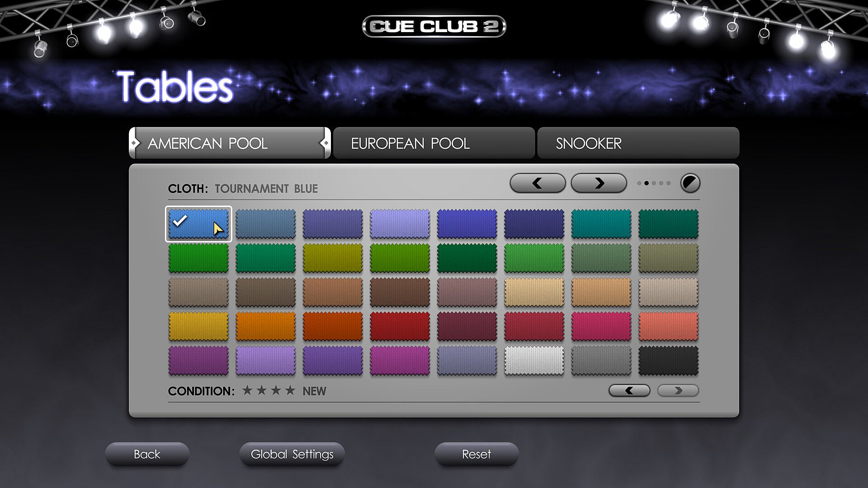Switch to the European Pool tab
868x488 pixels.
434,143
